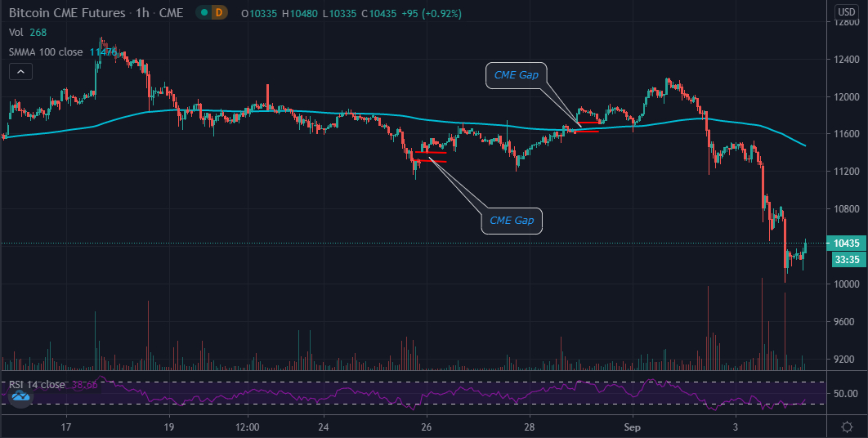Click the current price label 10435
The height and width of the screenshot is (438, 868).
[847, 243]
